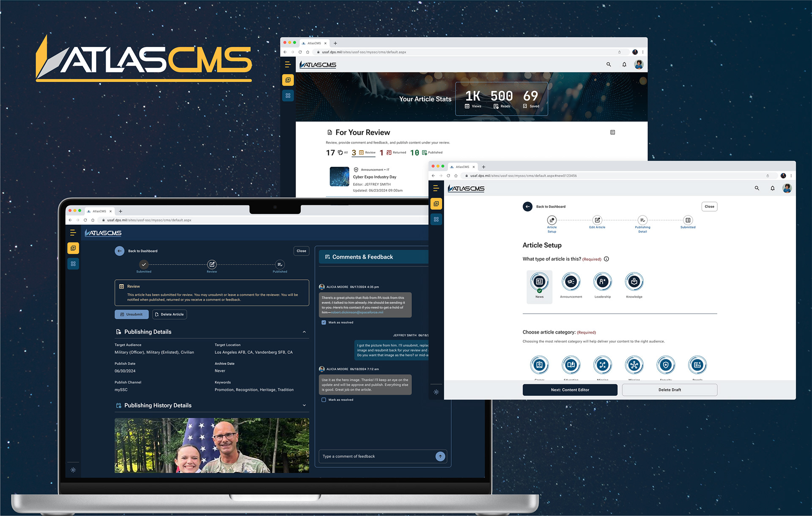The image size is (812, 516).
Task: Click Next: Content Editor button
Action: [x=570, y=390]
